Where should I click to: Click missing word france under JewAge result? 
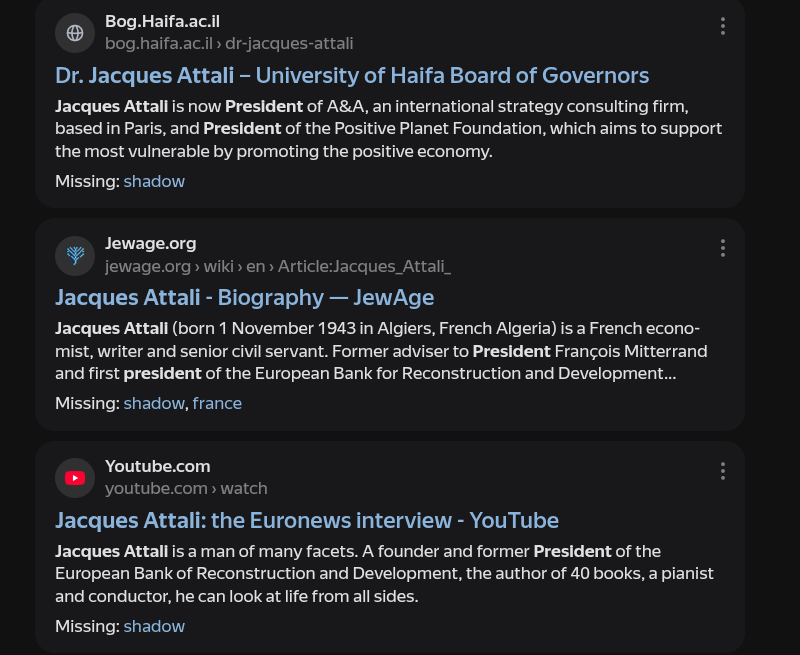click(217, 404)
